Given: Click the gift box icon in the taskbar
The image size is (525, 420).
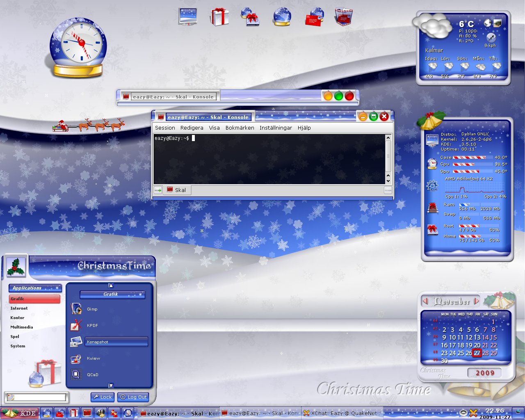Looking at the screenshot, I should pos(73,413).
